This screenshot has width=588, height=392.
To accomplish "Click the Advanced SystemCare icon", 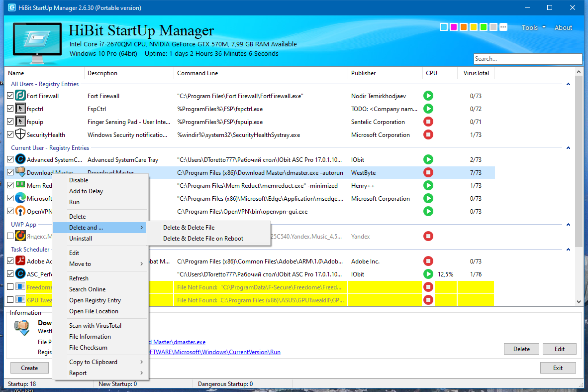I will coord(20,159).
